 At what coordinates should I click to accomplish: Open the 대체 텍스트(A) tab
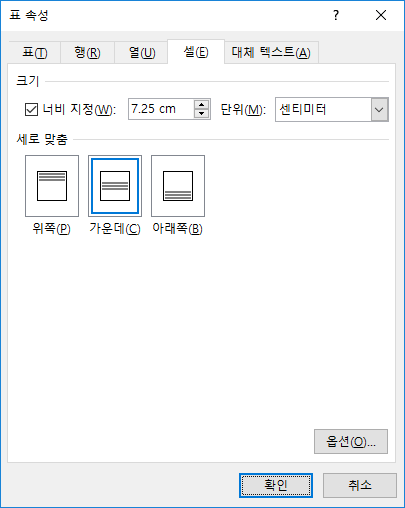[x=271, y=53]
